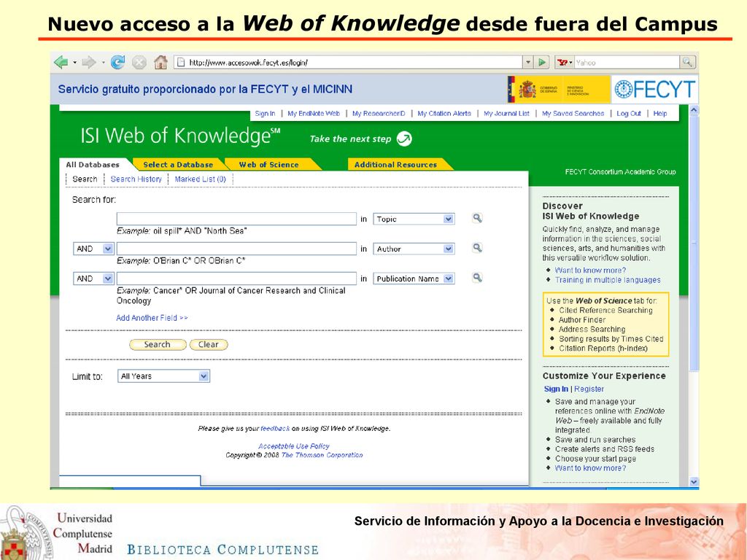Switch to Select a Database tab
Viewport: 747px width, 560px height.
coord(178,165)
